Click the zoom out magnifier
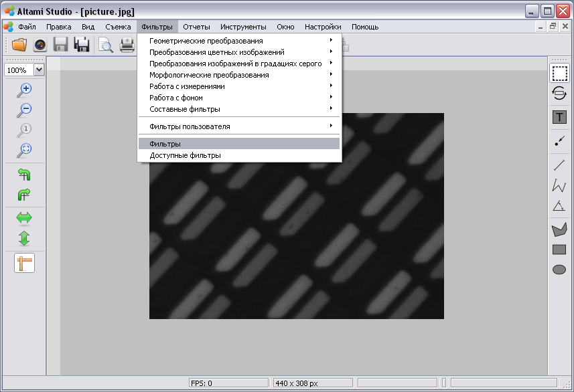The height and width of the screenshot is (392, 574). pos(24,110)
